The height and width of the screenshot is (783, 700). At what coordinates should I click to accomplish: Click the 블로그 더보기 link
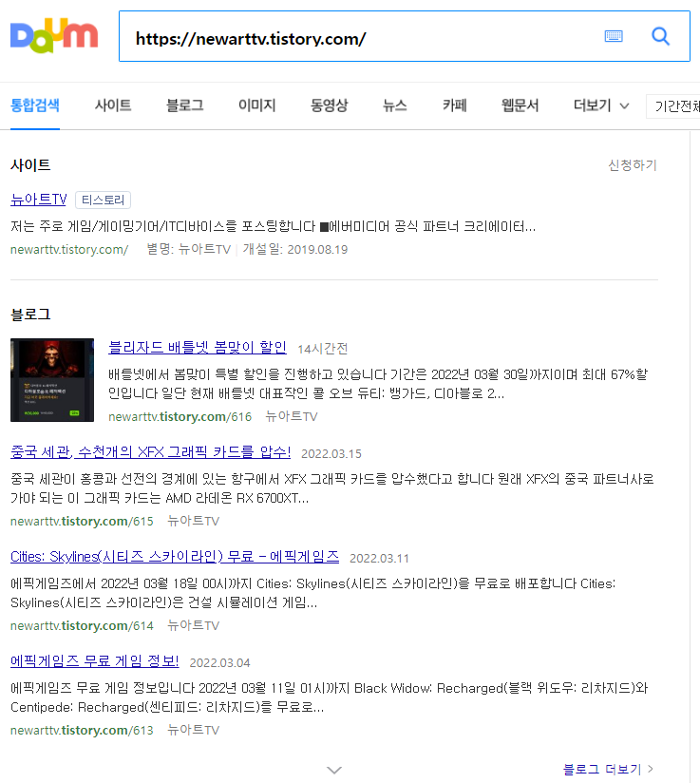tap(608, 769)
